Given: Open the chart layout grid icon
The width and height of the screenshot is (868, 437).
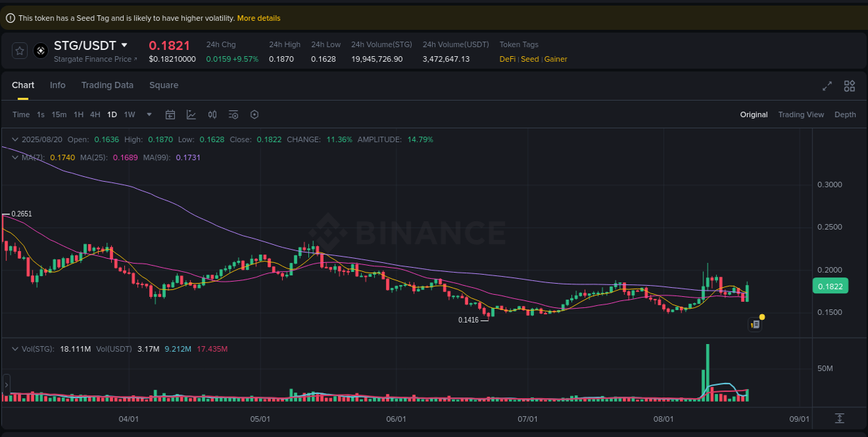Looking at the screenshot, I should (849, 86).
